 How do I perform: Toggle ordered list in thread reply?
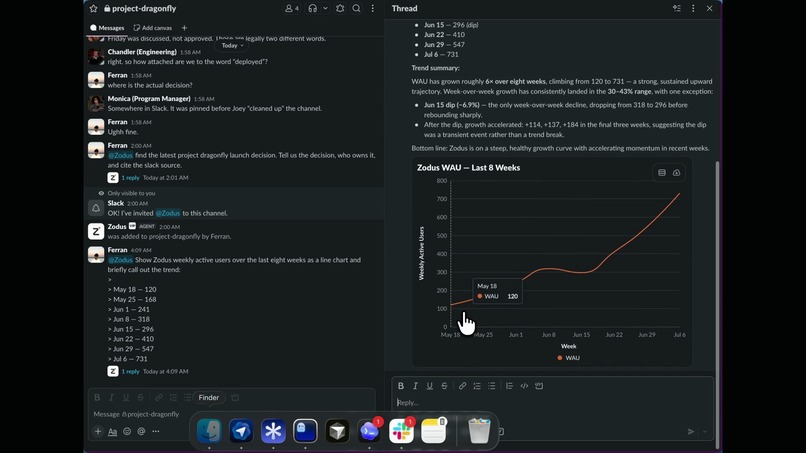477,386
